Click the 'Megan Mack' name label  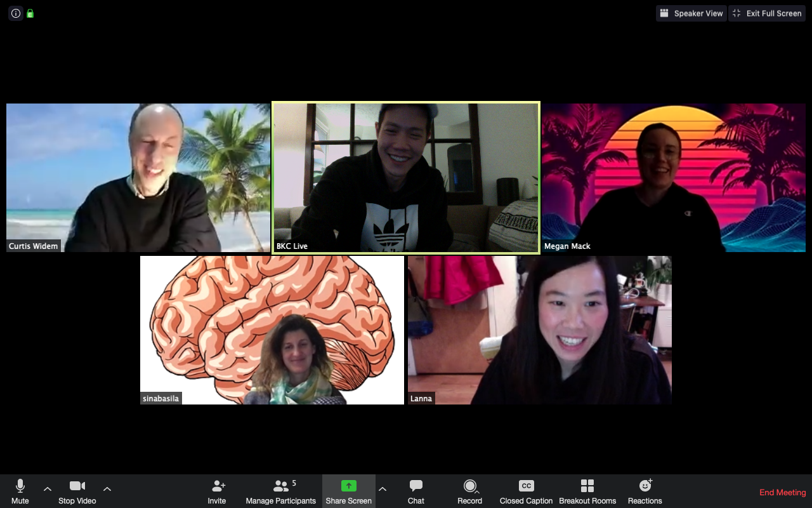[567, 246]
